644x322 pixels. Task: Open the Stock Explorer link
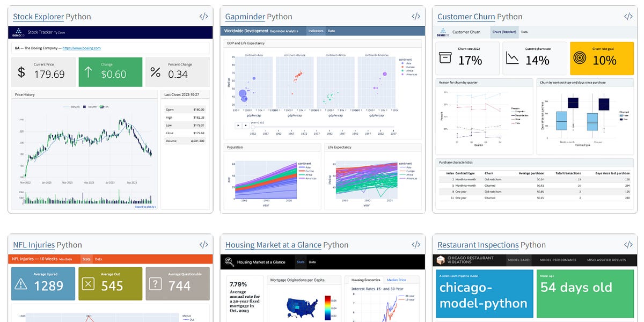point(38,17)
